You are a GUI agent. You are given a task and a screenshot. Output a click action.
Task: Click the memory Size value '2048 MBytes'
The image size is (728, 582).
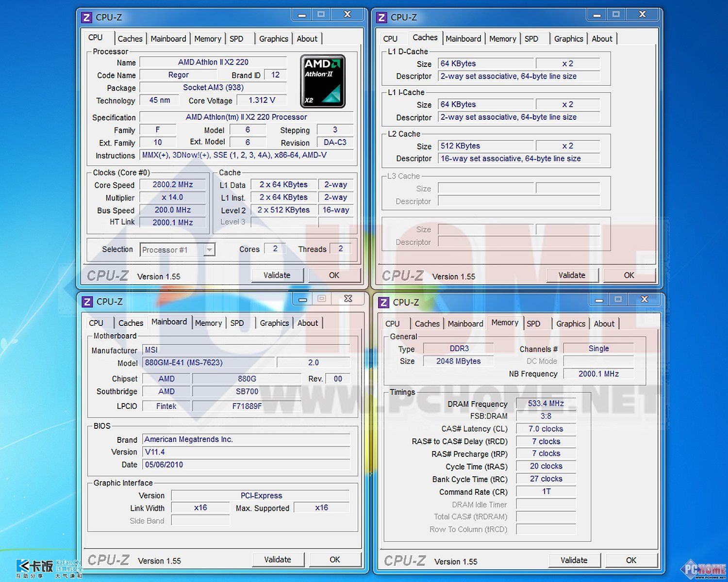point(459,361)
